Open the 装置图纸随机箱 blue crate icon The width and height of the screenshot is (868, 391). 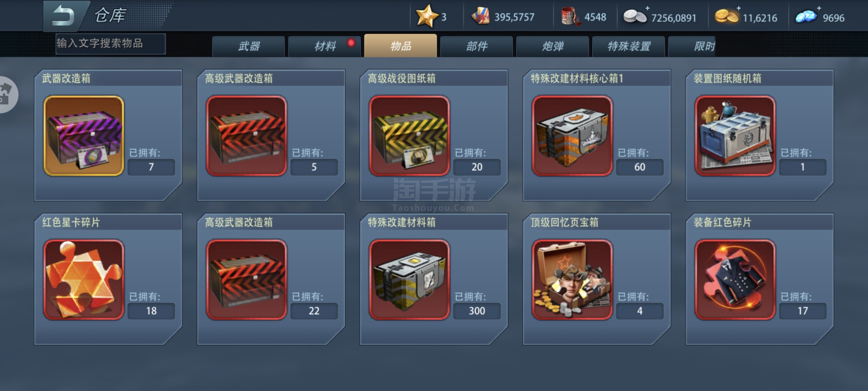pos(735,136)
